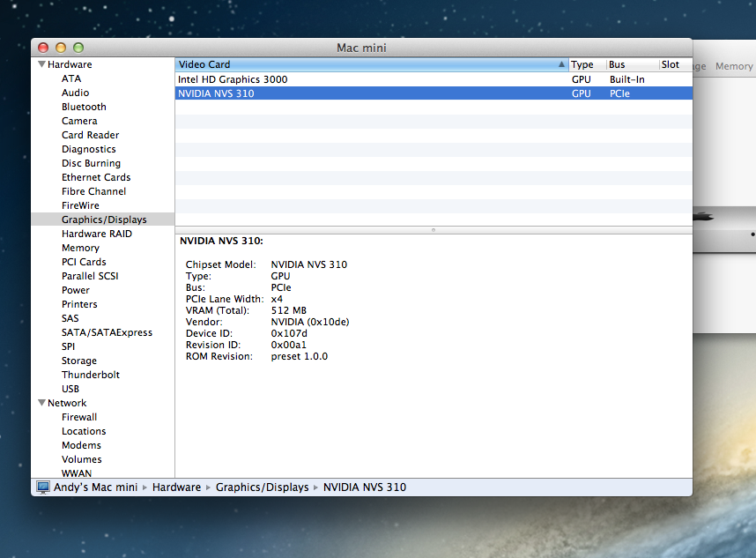Sort by Video Card column header
Screen dimensions: 756x558
point(371,64)
